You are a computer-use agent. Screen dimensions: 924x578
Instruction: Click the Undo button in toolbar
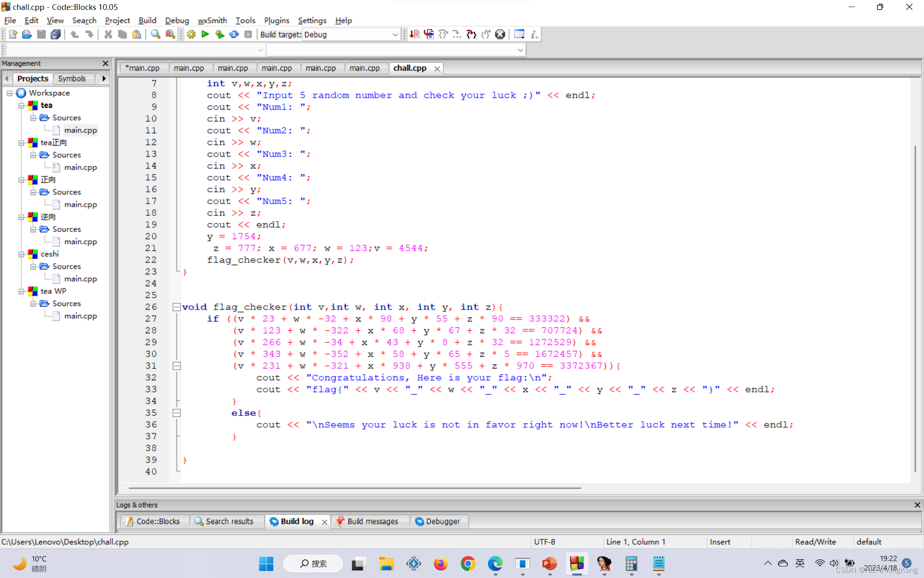pos(75,35)
